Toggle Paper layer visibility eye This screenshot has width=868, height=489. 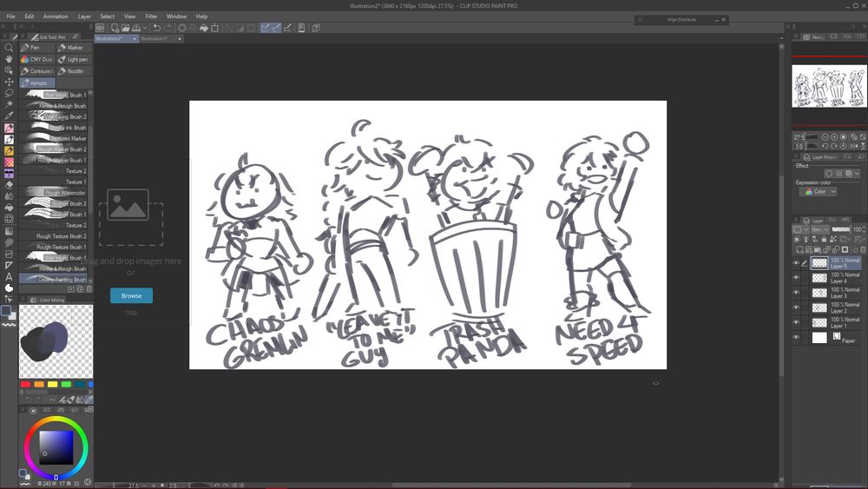pos(796,337)
